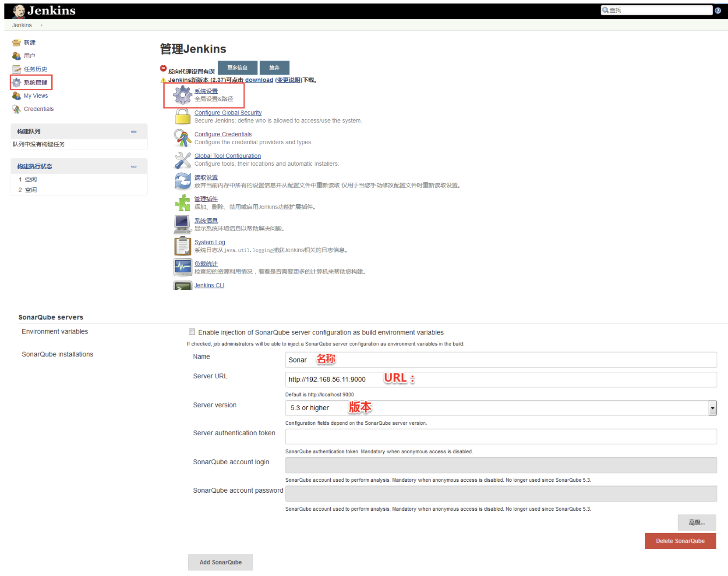Click the Credentials keys icon in sidebar
Image resolution: width=728 pixels, height=576 pixels.
(x=16, y=109)
